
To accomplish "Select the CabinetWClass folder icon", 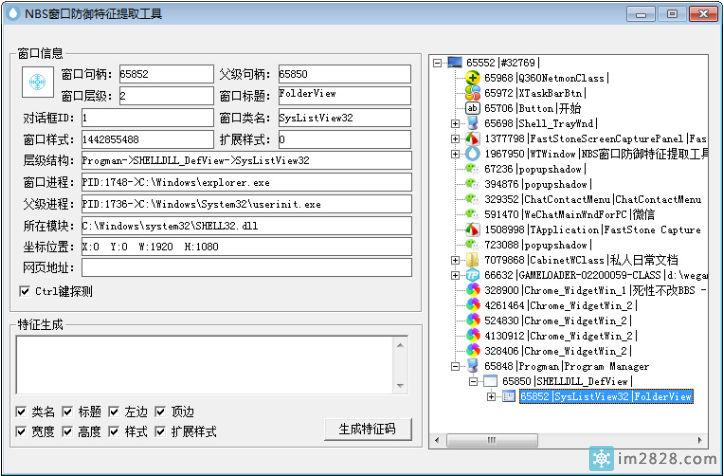I will click(x=473, y=260).
